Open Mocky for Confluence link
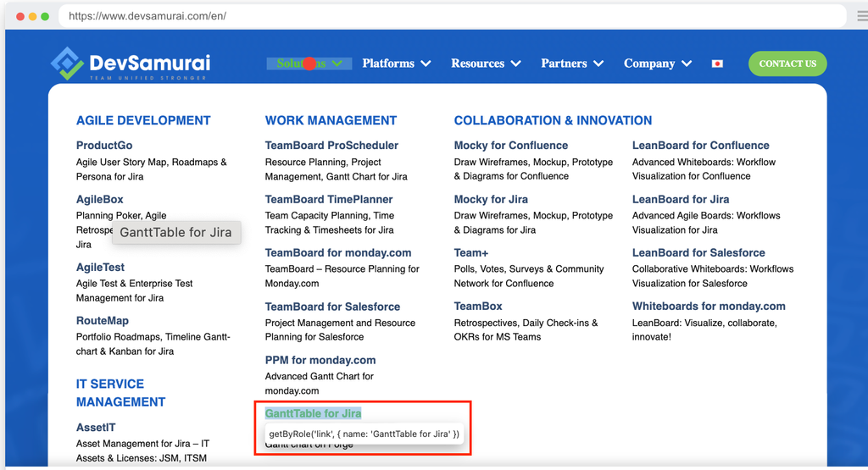This screenshot has height=470, width=868. point(511,146)
